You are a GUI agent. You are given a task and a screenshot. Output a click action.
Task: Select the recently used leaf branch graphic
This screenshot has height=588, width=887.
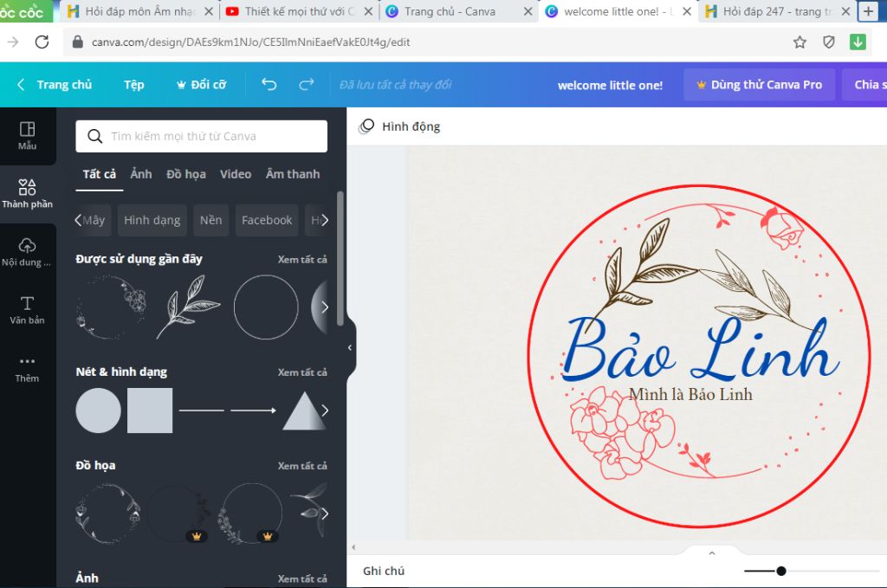click(188, 307)
